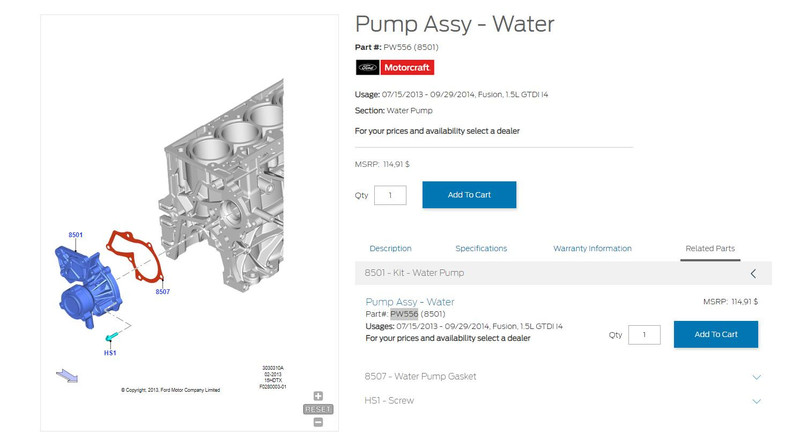Open the Pump Assy - Water related part link
The image size is (800, 432).
[x=410, y=302]
